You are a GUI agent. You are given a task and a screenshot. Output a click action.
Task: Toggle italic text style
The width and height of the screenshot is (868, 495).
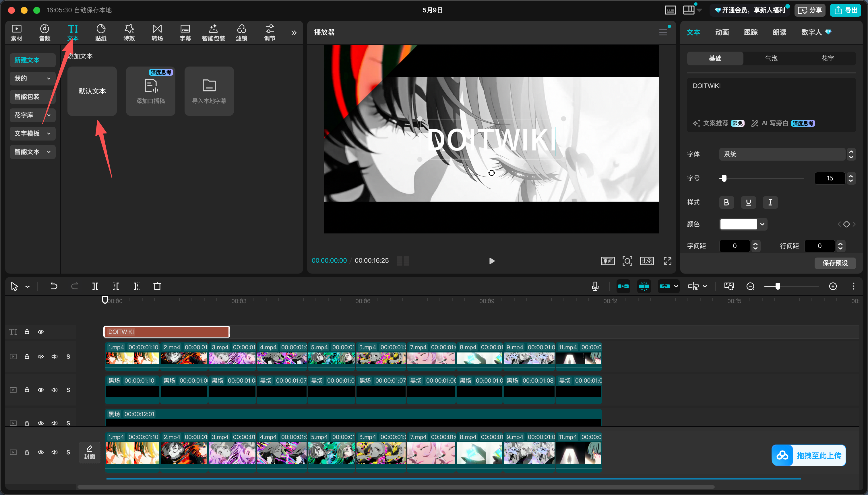770,202
